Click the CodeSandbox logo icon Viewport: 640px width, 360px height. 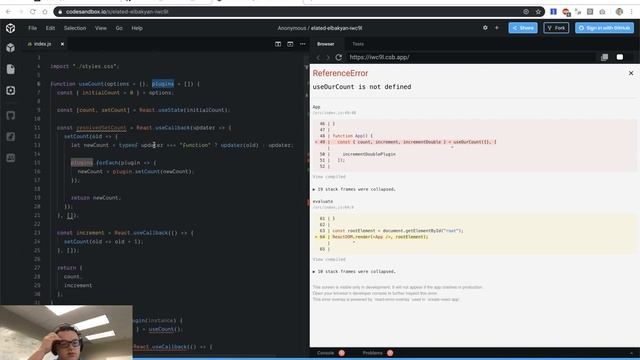(x=11, y=28)
